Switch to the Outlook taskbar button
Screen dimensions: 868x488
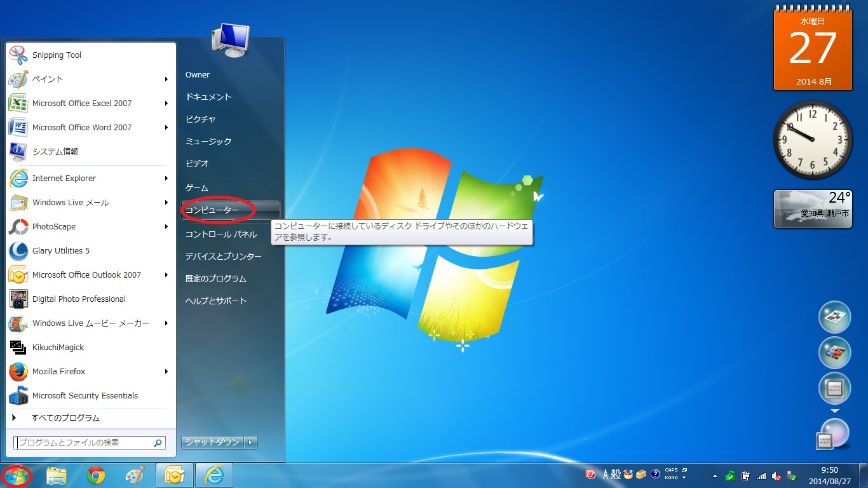(x=174, y=476)
